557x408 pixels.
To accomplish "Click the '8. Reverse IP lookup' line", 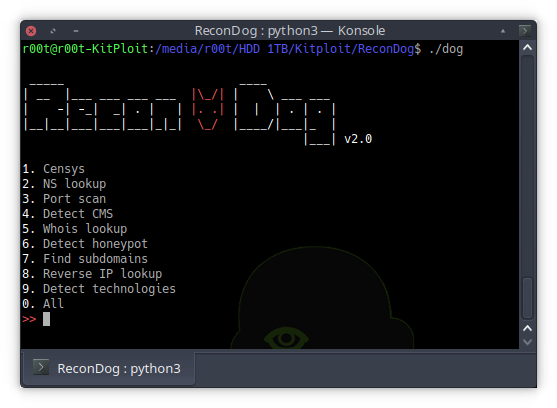I will click(x=92, y=274).
